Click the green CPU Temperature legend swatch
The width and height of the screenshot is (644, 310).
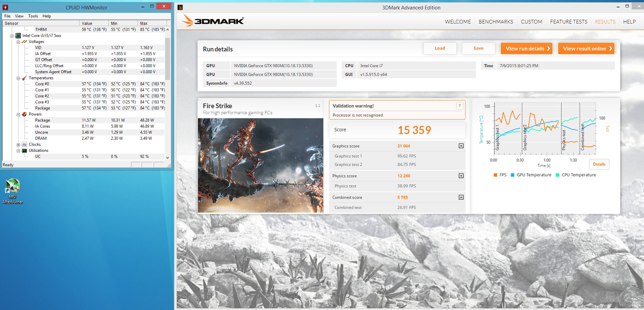[557, 175]
